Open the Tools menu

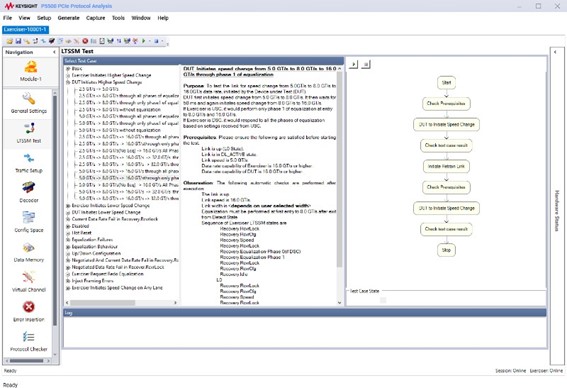pyautogui.click(x=118, y=18)
